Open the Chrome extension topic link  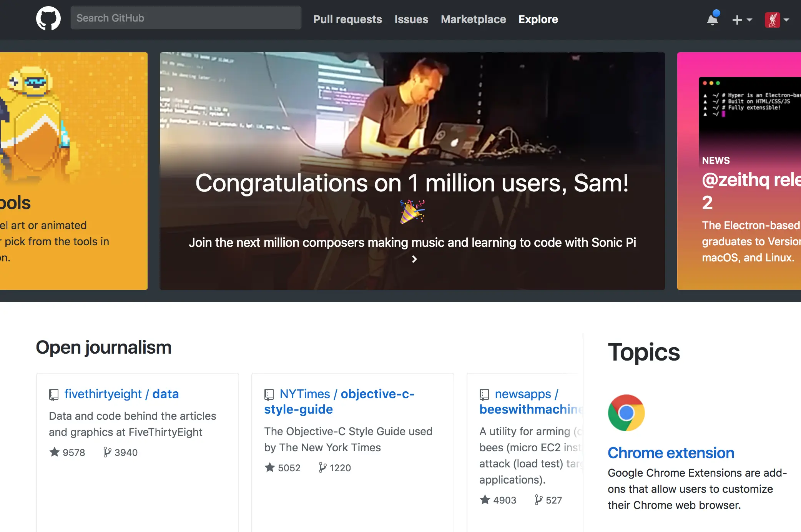pyautogui.click(x=671, y=453)
